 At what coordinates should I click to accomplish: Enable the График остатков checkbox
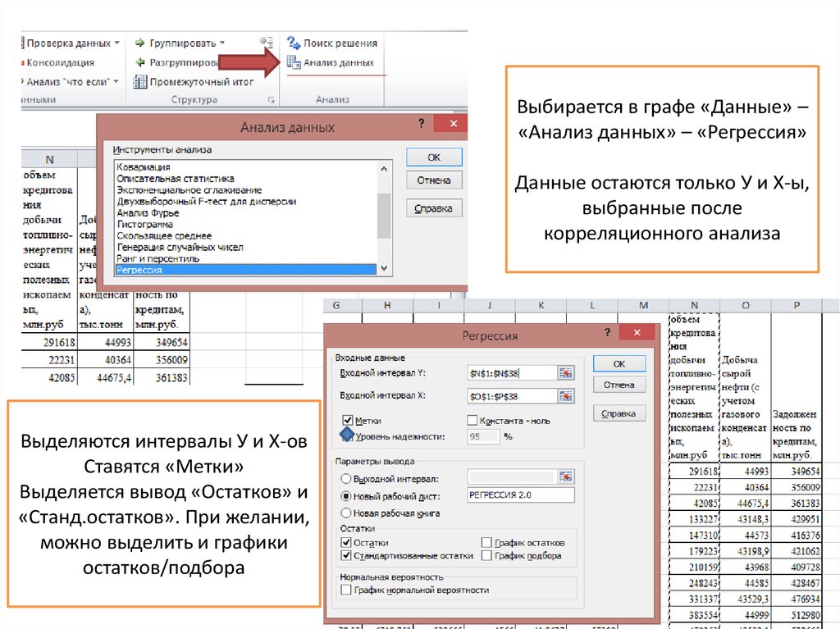click(x=486, y=542)
